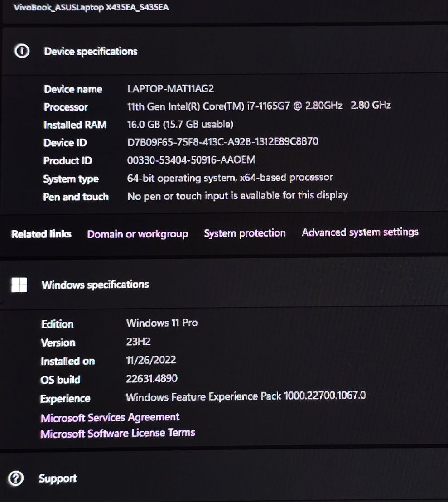Select Product ID value 00330-53404-50916-AAOEM
This screenshot has width=448, height=502.
tap(191, 160)
